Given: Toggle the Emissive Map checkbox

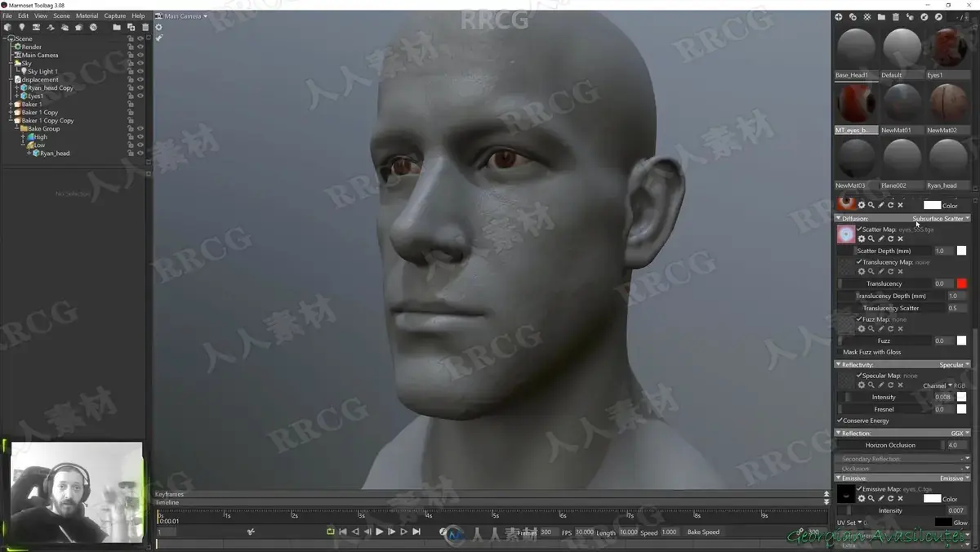Looking at the screenshot, I should click(859, 488).
